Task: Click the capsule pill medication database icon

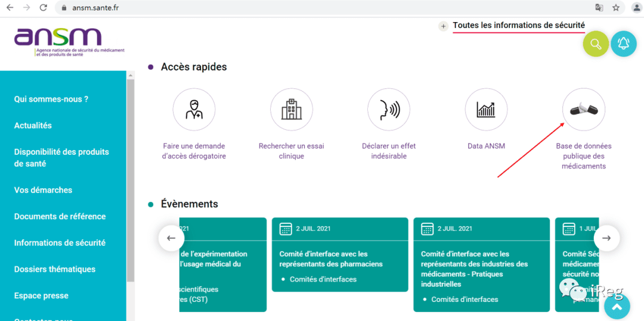Action: [584, 110]
